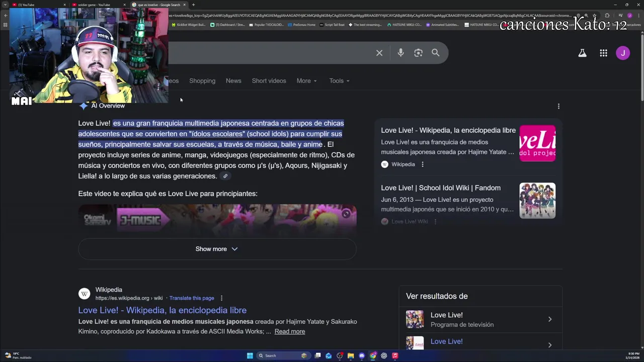This screenshot has width=644, height=362.
Task: Play the Love Live J-Music video thumbnail
Action: coord(217,220)
